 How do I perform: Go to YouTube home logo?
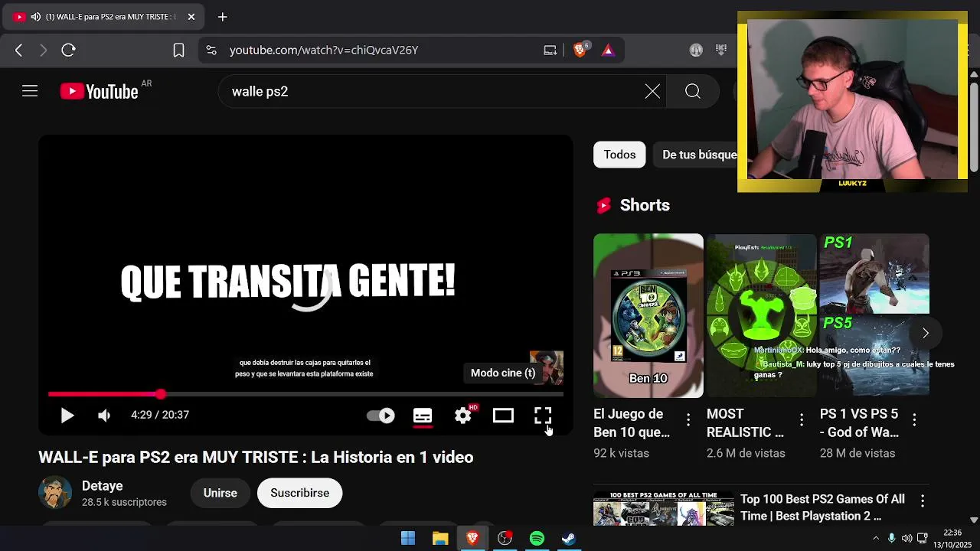[100, 92]
